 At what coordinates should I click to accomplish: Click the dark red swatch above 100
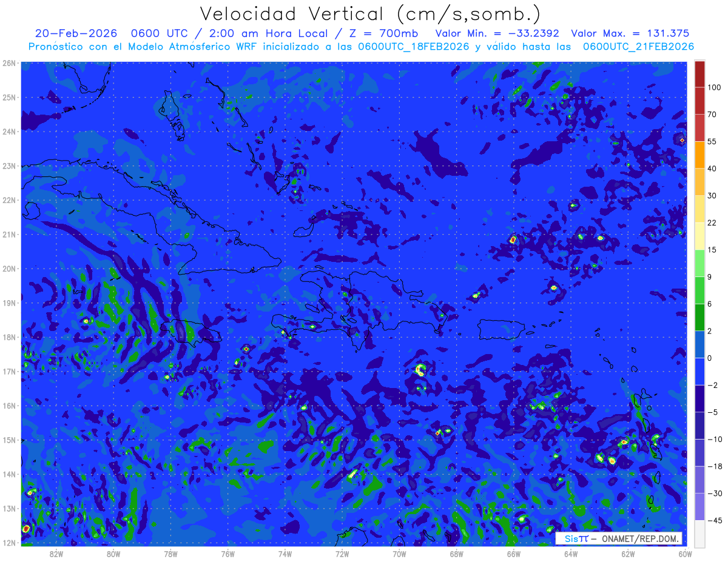pyautogui.click(x=699, y=74)
